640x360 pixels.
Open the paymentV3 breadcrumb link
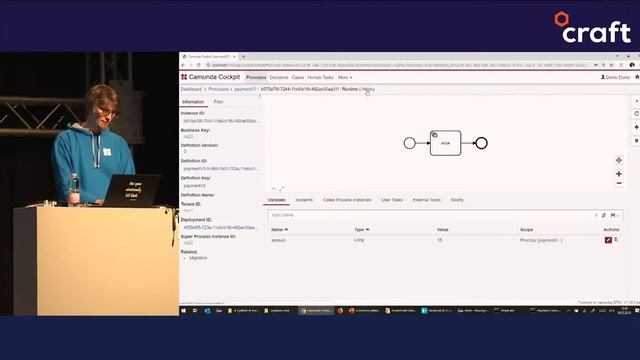point(245,89)
